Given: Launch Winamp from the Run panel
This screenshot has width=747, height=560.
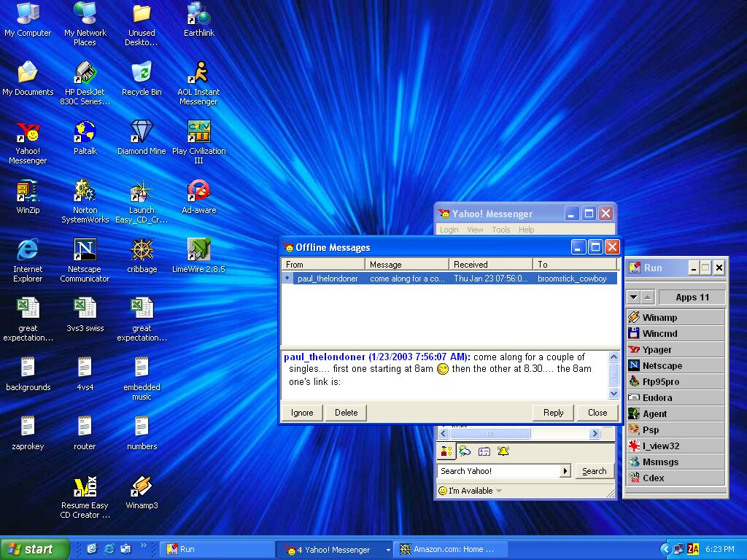Looking at the screenshot, I should [x=676, y=317].
